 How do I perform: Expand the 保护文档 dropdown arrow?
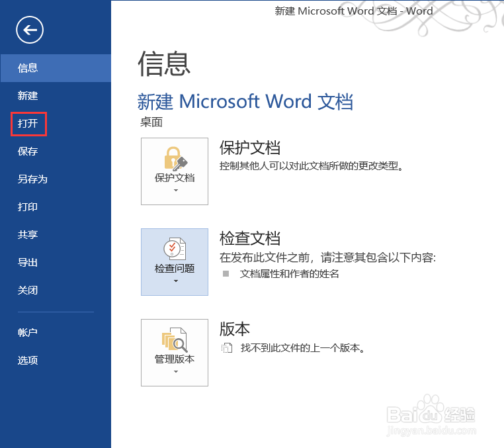[175, 191]
